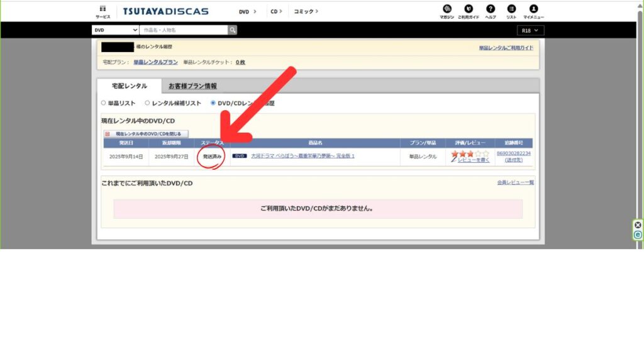This screenshot has height=349, width=644.
Task: Switch to the お客様プラン情報 tab
Action: tap(192, 86)
